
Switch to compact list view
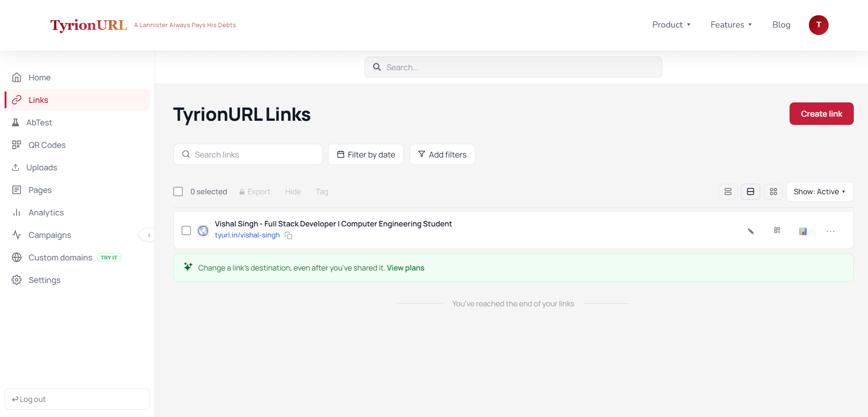click(x=728, y=192)
